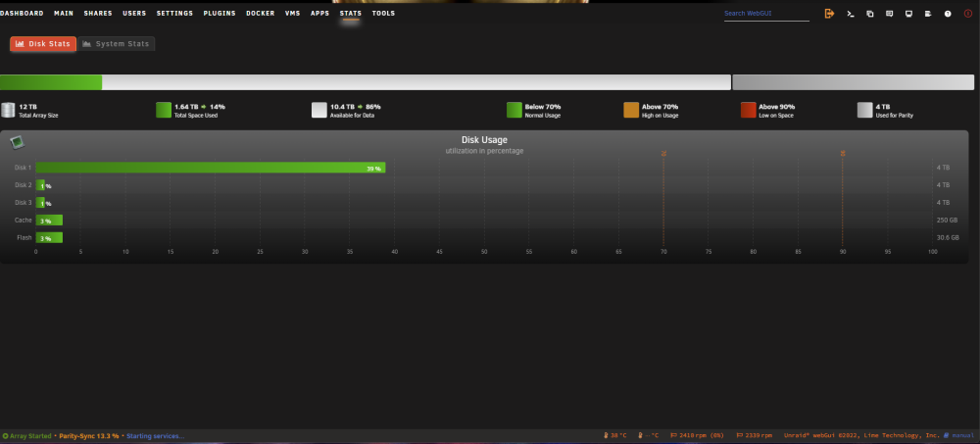Screen dimensions: 980x444
Task: Open the Info monitor icon
Action: 908,13
